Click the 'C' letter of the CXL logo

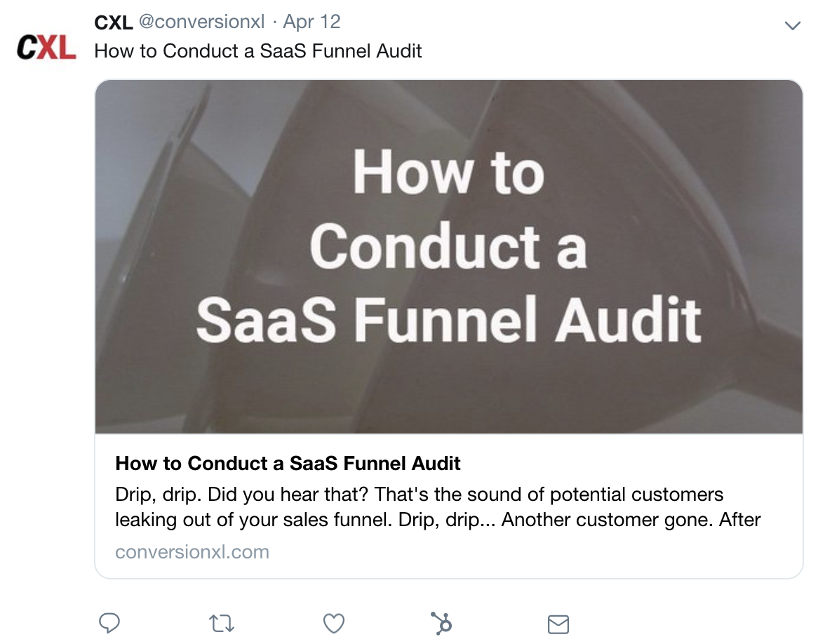click(x=28, y=48)
